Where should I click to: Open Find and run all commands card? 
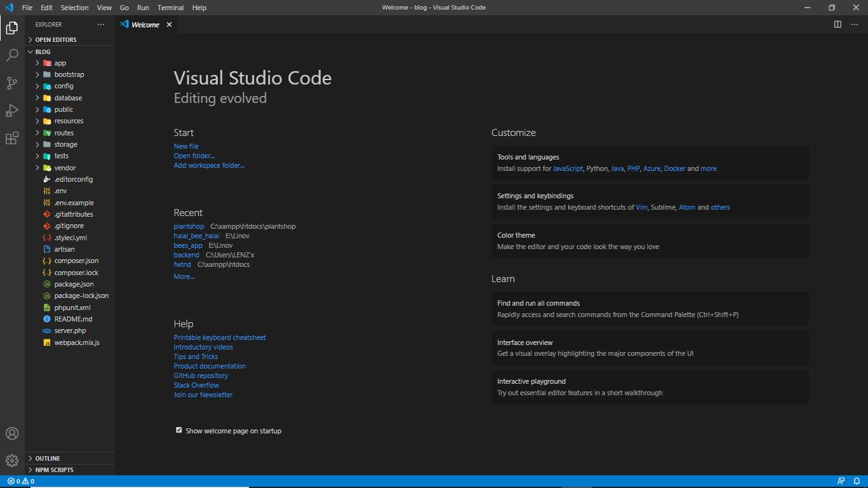[x=650, y=309]
